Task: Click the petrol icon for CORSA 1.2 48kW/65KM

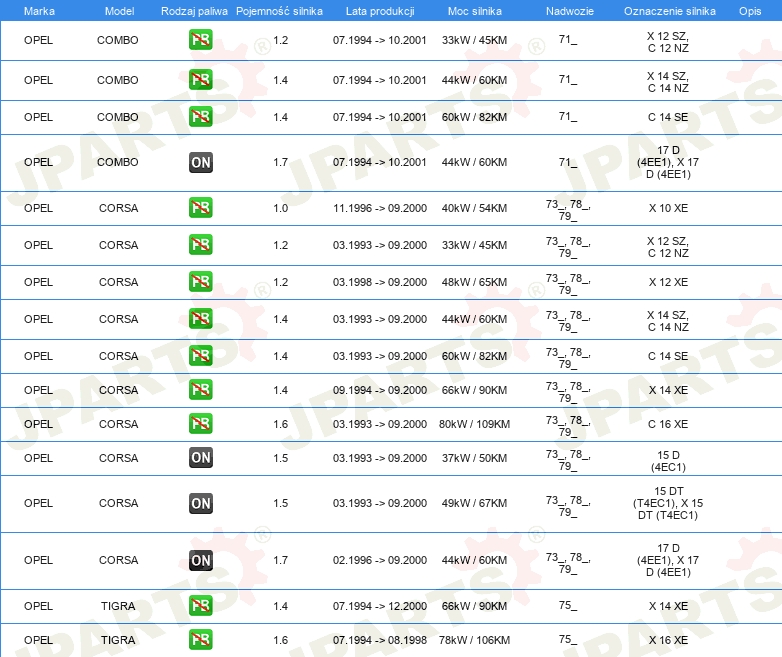Action: coord(200,282)
